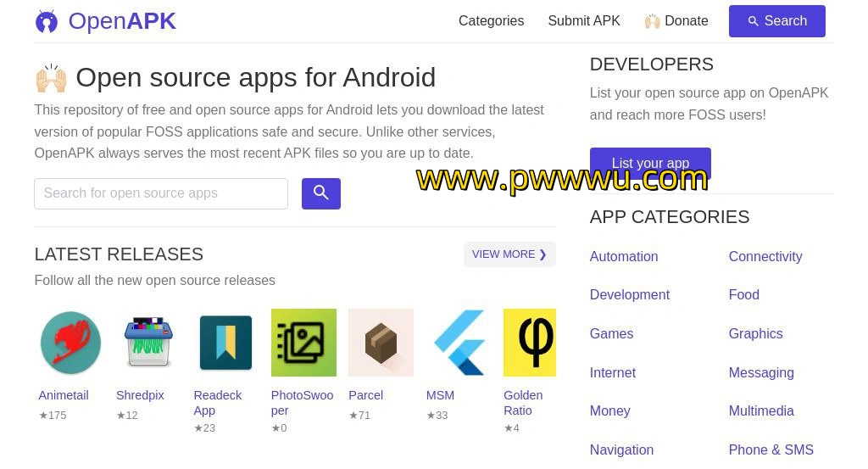Click the ★4 rating under Golden Ratio
The width and height of the screenshot is (868, 469).
[x=511, y=428]
